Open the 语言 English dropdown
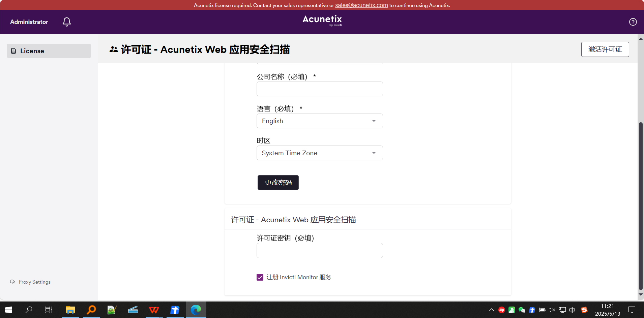Viewport: 644px width, 318px height. coord(320,121)
